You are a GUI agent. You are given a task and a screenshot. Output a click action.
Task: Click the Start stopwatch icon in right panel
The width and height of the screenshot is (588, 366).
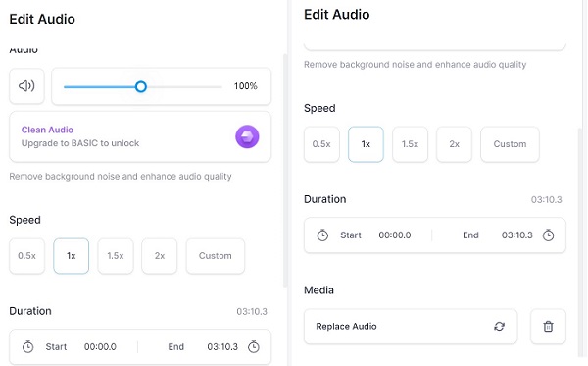(322, 235)
